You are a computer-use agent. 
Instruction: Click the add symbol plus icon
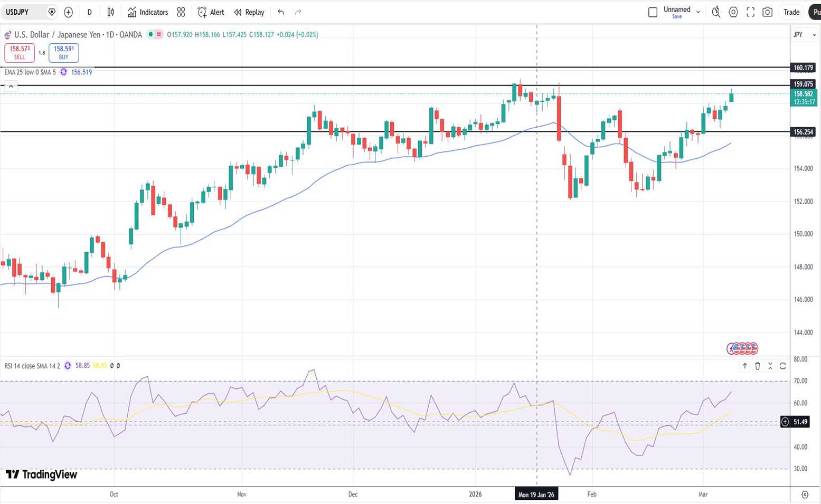[68, 12]
